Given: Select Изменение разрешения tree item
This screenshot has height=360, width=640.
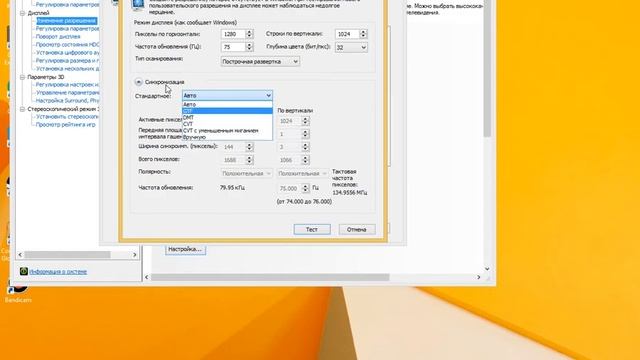Looking at the screenshot, I should [x=67, y=21].
